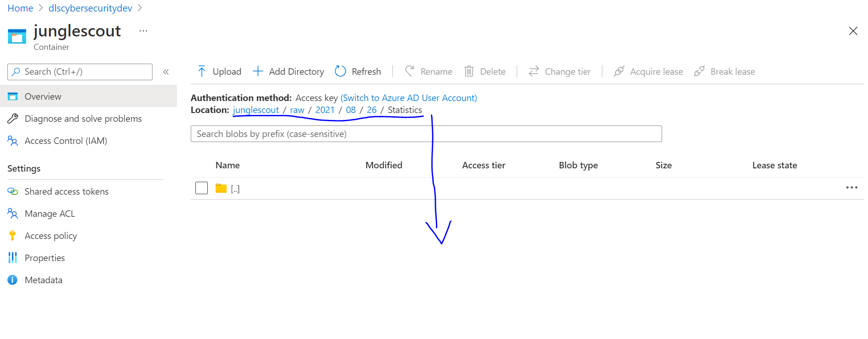Open Diagnose and solve problems

[x=83, y=119]
